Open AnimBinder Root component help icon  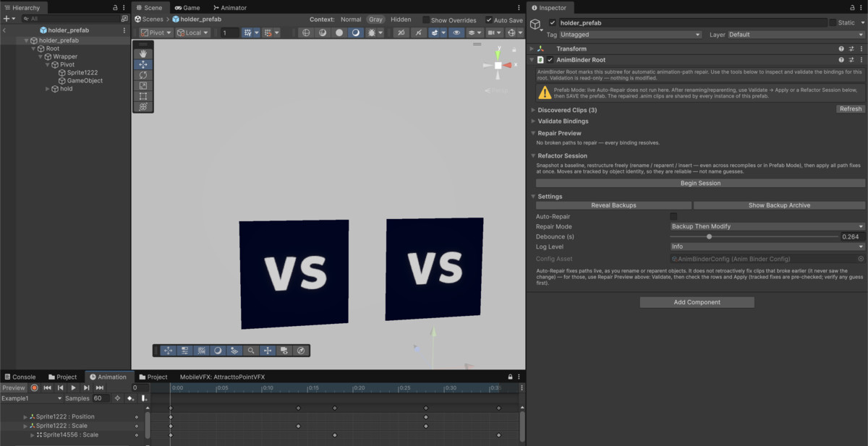click(841, 60)
